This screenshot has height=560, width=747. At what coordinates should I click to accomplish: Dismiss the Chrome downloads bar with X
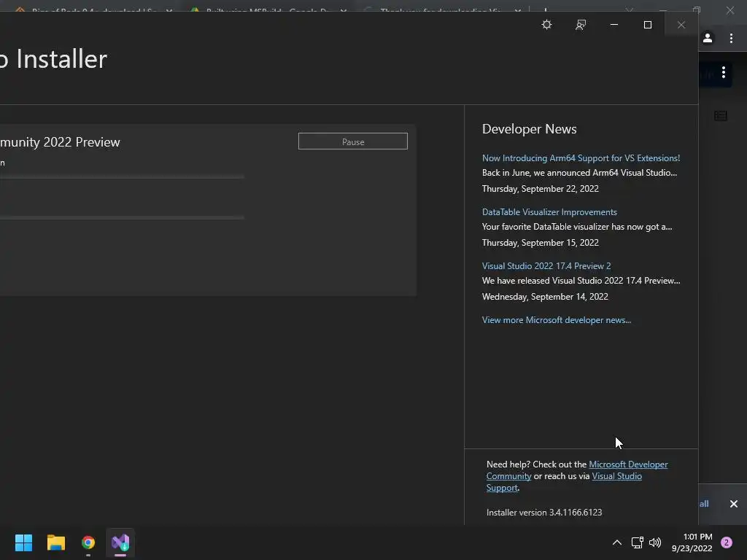[734, 504]
